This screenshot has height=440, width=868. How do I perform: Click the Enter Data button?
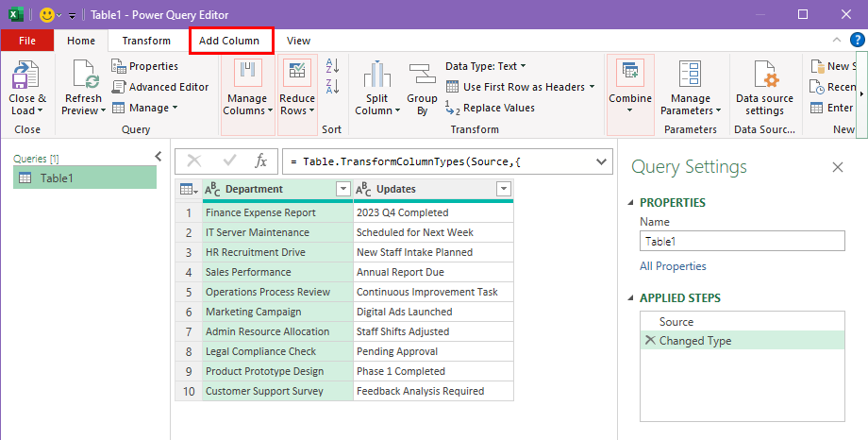click(831, 108)
